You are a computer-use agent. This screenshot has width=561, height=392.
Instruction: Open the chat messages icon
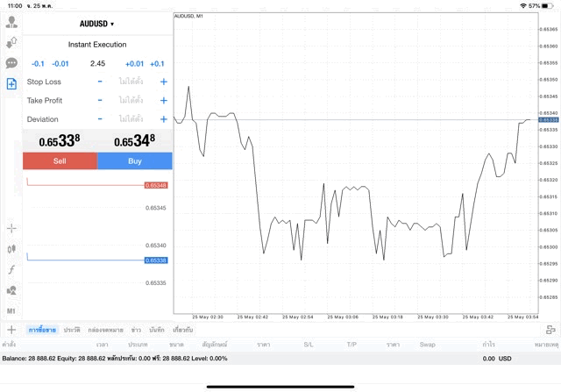pos(11,63)
